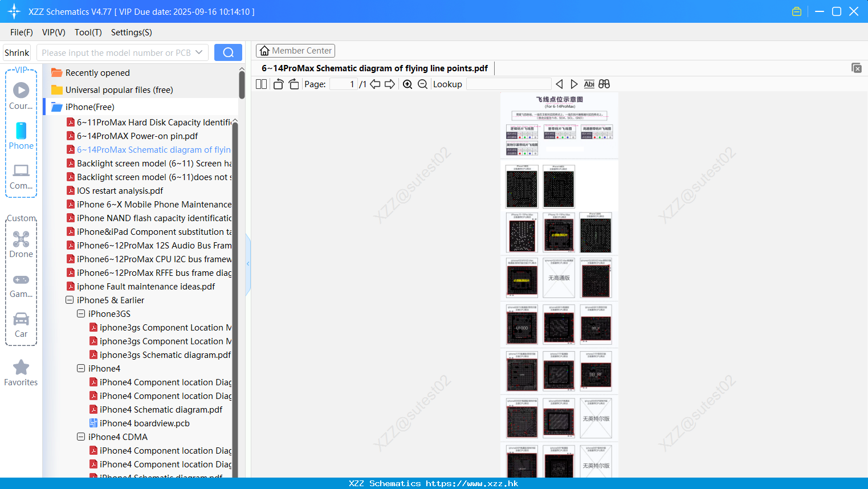Click the Shrink button
This screenshot has width=868, height=489.
coord(17,52)
